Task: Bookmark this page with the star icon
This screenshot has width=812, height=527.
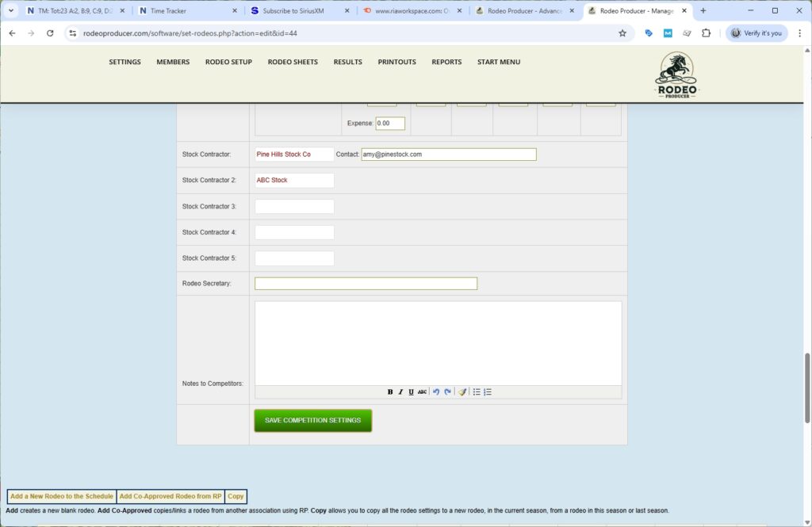Action: pos(622,33)
